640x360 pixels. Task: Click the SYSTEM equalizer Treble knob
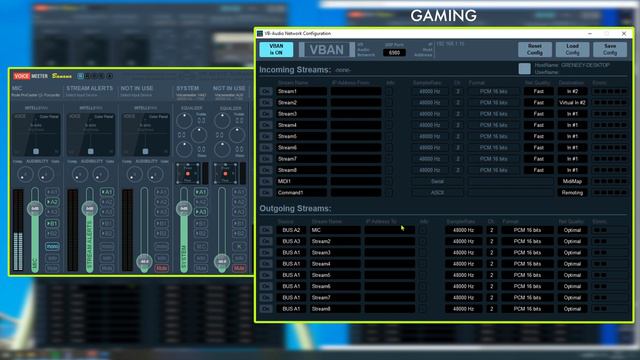[184, 120]
